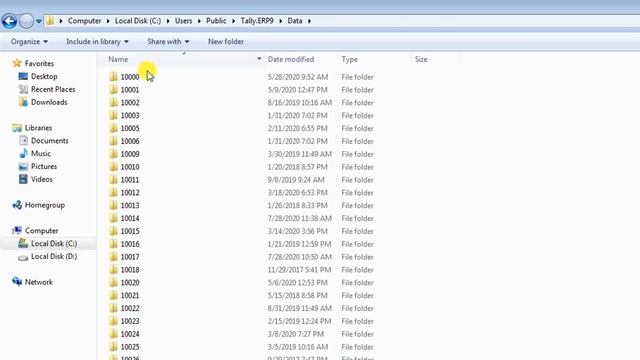
Task: Click folder name 10015
Action: point(130,231)
